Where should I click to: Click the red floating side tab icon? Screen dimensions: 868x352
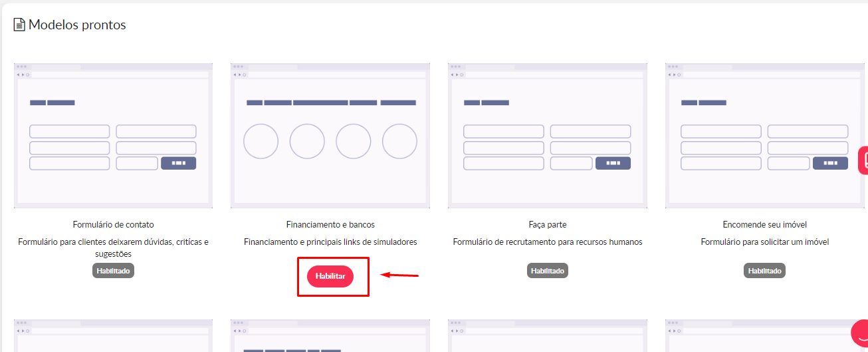[863, 160]
